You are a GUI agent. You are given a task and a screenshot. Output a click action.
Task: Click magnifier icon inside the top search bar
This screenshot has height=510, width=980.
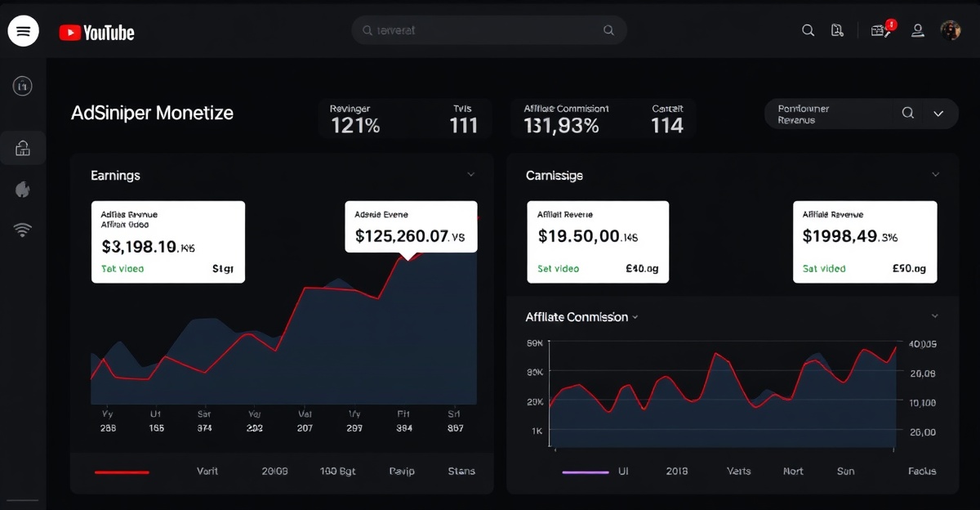coord(608,30)
